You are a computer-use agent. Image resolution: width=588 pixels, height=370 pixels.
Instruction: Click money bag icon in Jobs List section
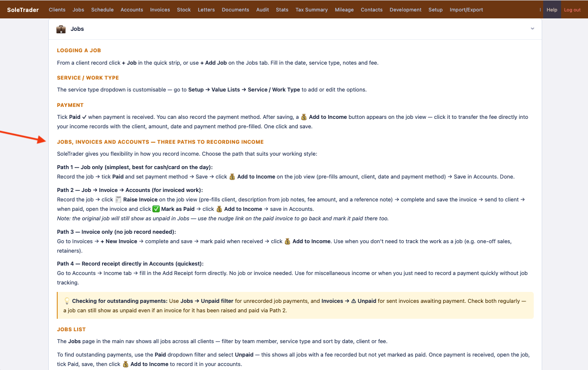pyautogui.click(x=125, y=365)
